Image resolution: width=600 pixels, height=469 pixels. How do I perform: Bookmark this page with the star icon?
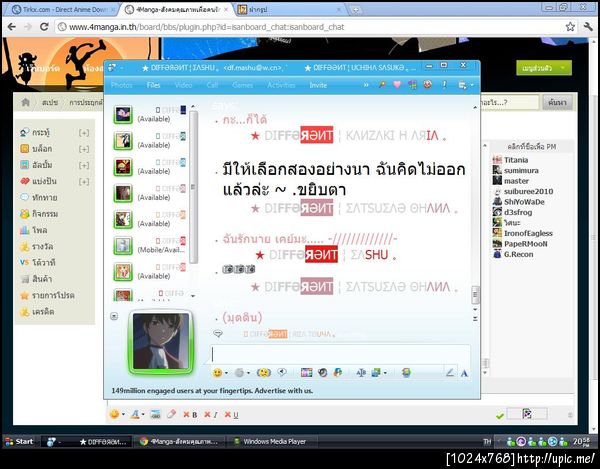(570, 26)
